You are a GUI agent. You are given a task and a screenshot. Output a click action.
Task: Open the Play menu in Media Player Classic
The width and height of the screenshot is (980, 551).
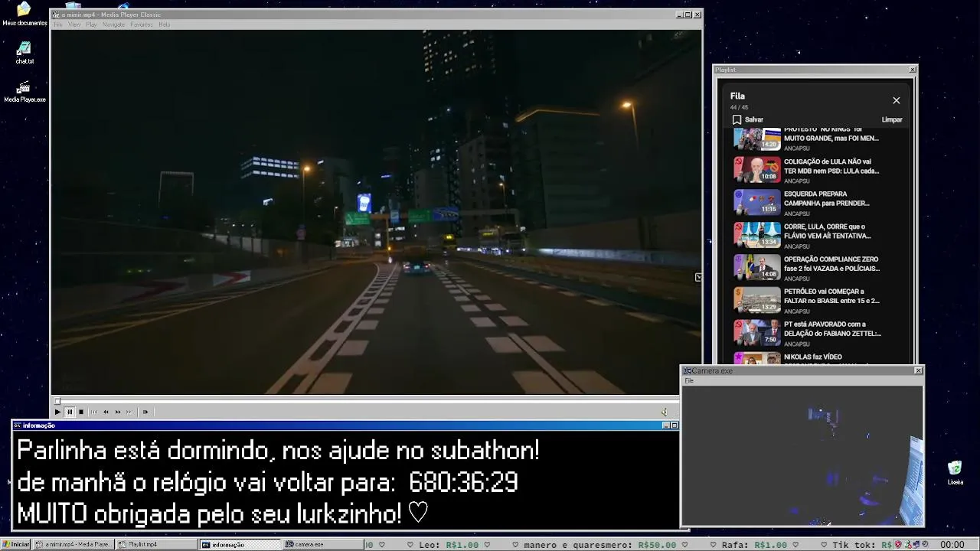point(91,24)
